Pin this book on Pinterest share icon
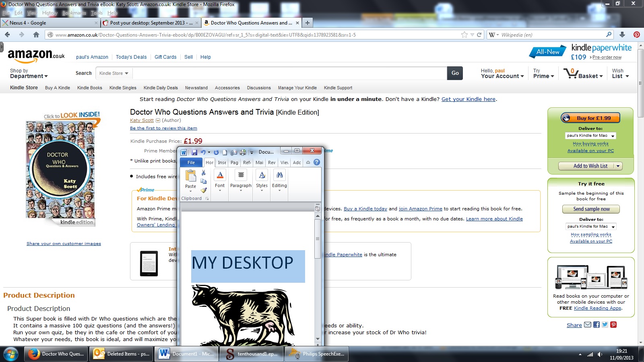The image size is (644, 362). point(613,325)
